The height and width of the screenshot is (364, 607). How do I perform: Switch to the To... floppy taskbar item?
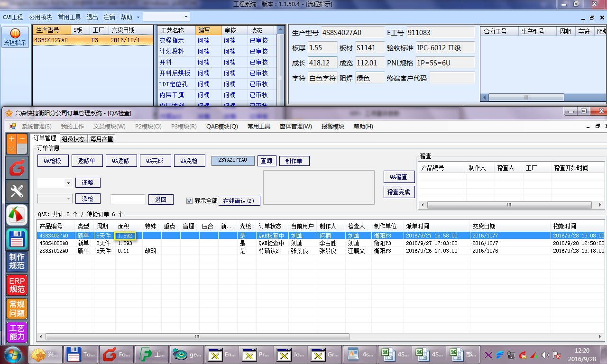(x=81, y=355)
